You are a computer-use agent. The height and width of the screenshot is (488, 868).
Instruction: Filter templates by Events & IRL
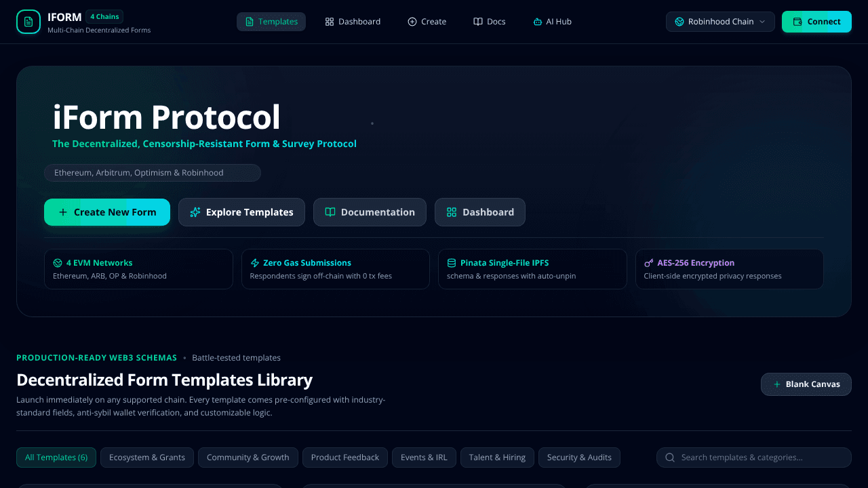(424, 457)
